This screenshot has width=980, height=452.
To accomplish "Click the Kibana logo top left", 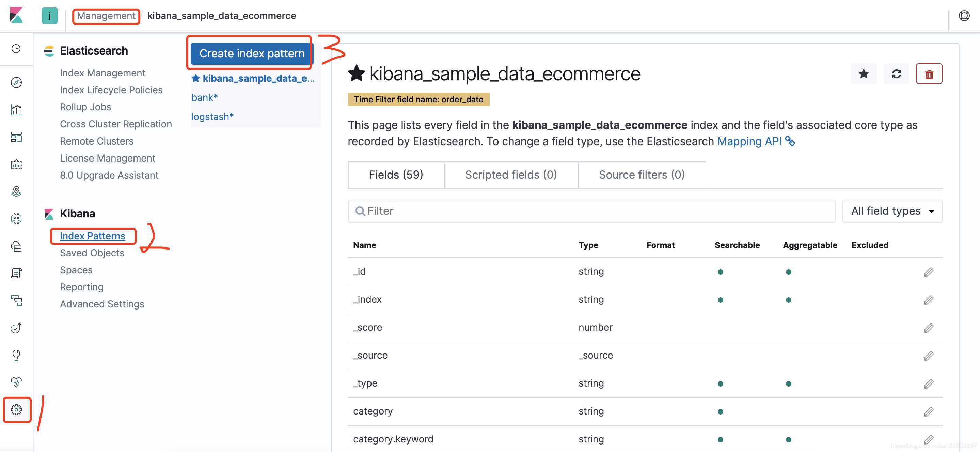I will pos(17,16).
